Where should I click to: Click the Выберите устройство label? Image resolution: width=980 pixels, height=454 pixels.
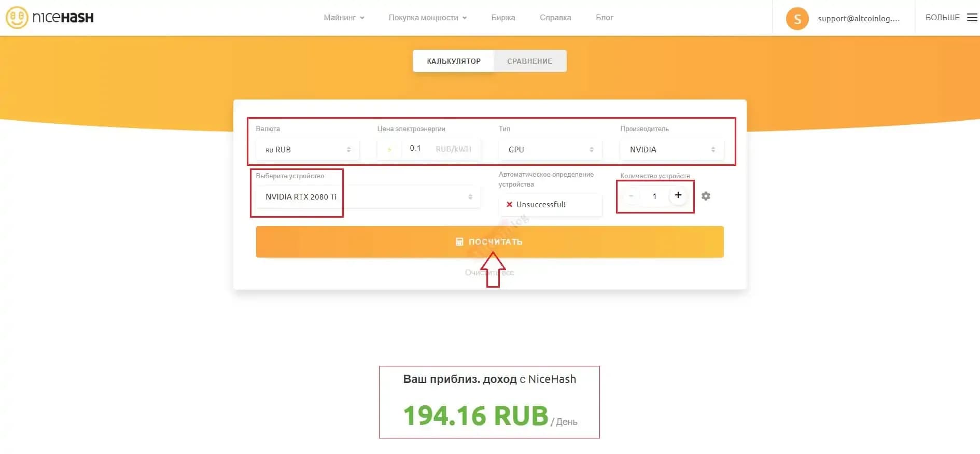290,176
